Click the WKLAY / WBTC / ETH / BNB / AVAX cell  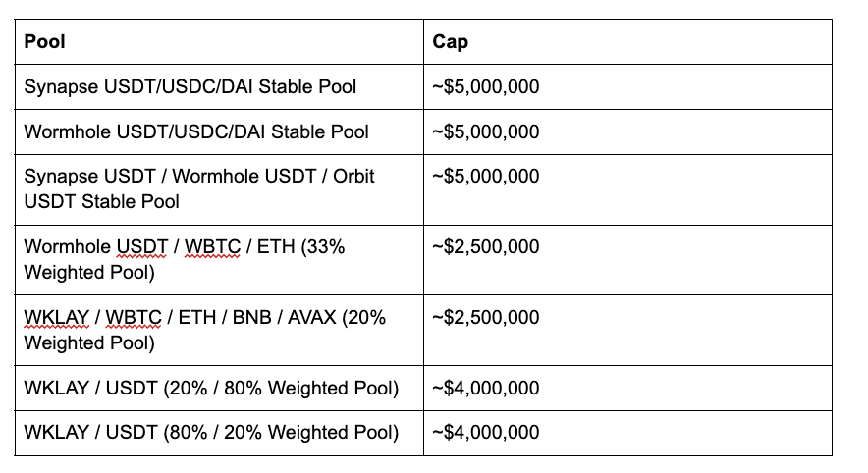[219, 331]
